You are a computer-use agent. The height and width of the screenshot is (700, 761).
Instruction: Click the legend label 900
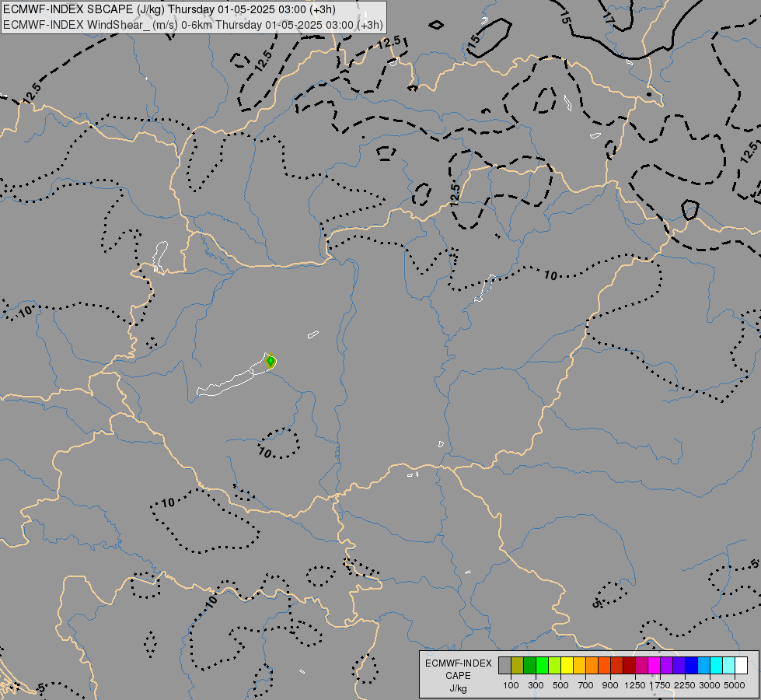coord(610,685)
